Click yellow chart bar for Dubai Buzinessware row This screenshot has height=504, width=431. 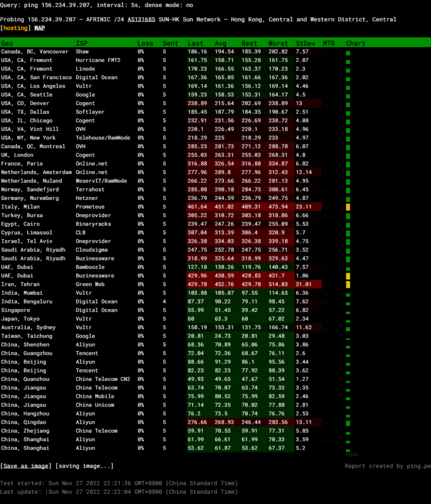click(348, 276)
